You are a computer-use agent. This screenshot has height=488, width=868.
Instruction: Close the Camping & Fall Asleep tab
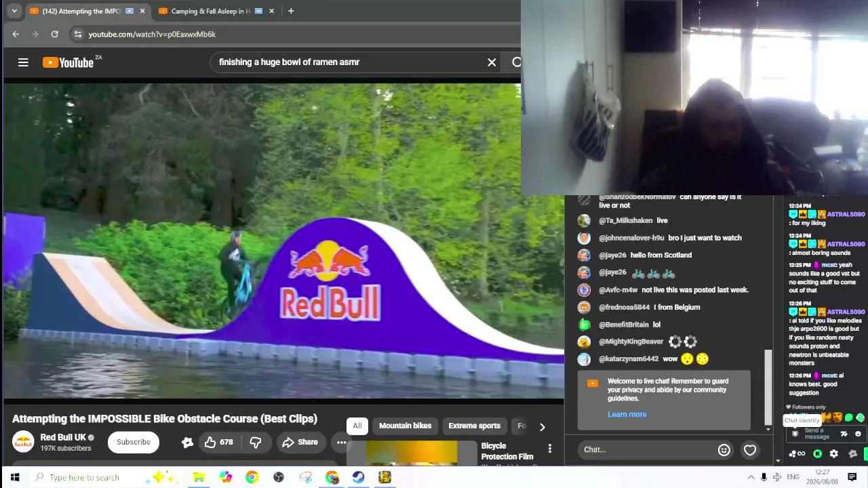(x=271, y=11)
